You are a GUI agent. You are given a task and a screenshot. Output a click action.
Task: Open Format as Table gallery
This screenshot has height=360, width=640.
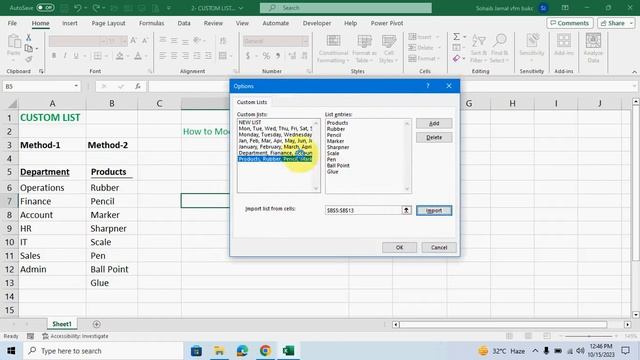click(364, 49)
